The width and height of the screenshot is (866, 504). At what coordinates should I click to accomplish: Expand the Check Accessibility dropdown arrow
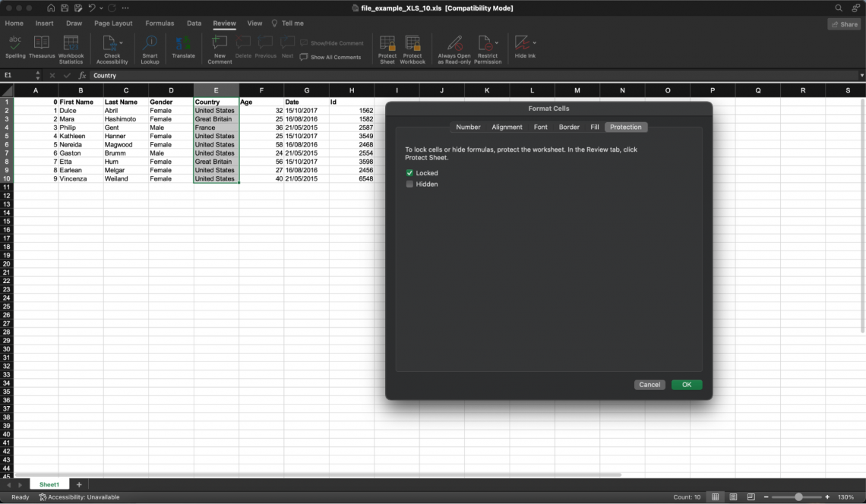(x=122, y=43)
